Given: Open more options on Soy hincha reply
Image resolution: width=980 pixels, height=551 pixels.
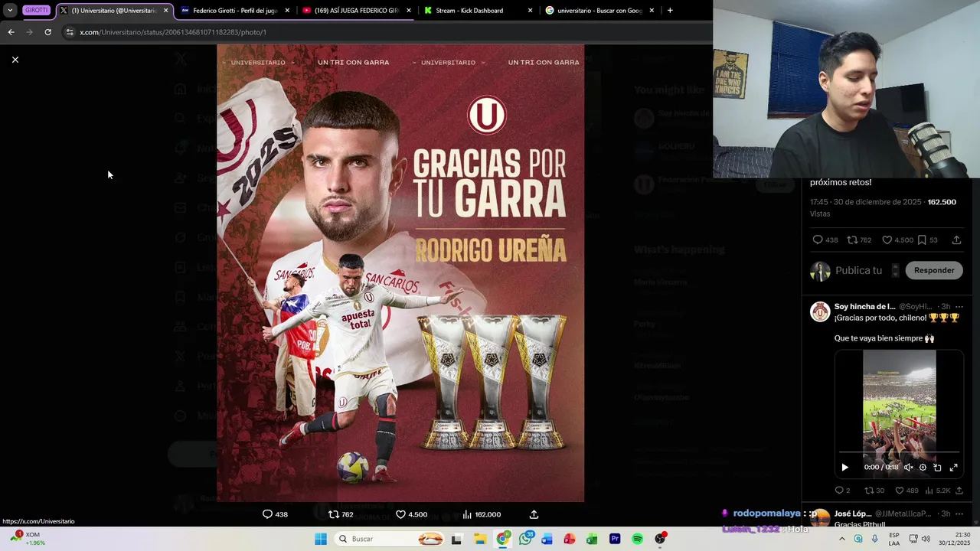Looking at the screenshot, I should pyautogui.click(x=959, y=307).
